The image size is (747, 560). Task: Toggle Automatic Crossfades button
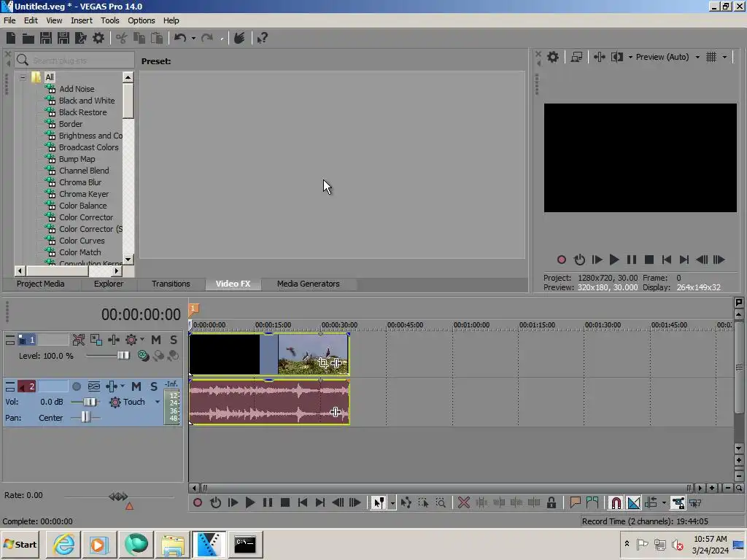[634, 502]
